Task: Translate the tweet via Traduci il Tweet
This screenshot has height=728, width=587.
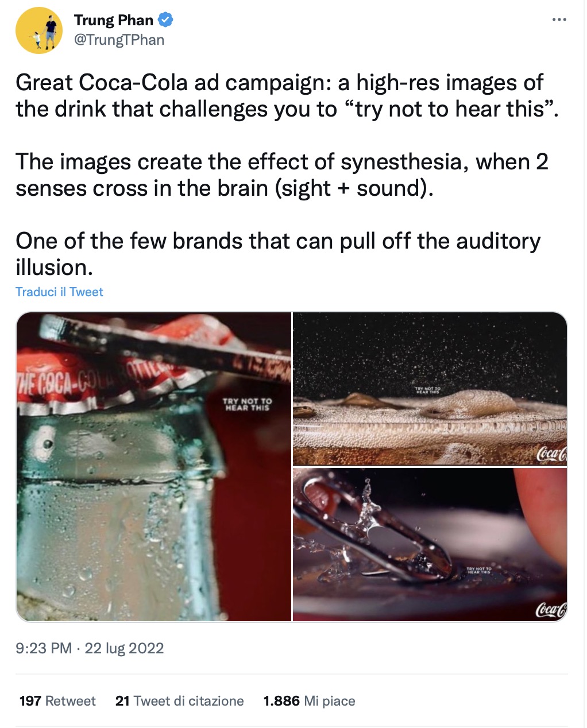Action: point(59,292)
